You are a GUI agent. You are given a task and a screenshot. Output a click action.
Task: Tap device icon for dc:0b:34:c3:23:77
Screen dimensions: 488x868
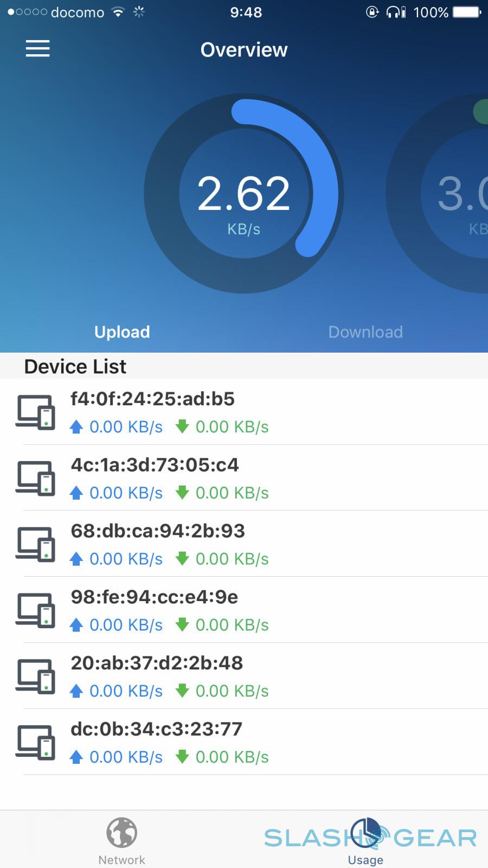[x=35, y=742]
